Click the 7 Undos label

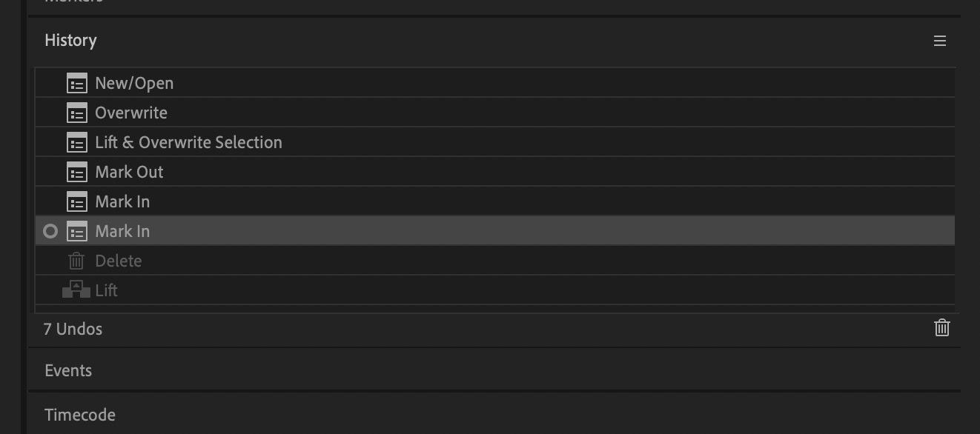(73, 329)
